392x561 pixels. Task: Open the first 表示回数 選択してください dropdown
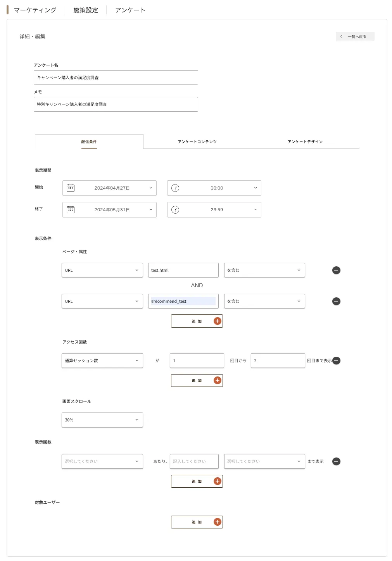102,461
